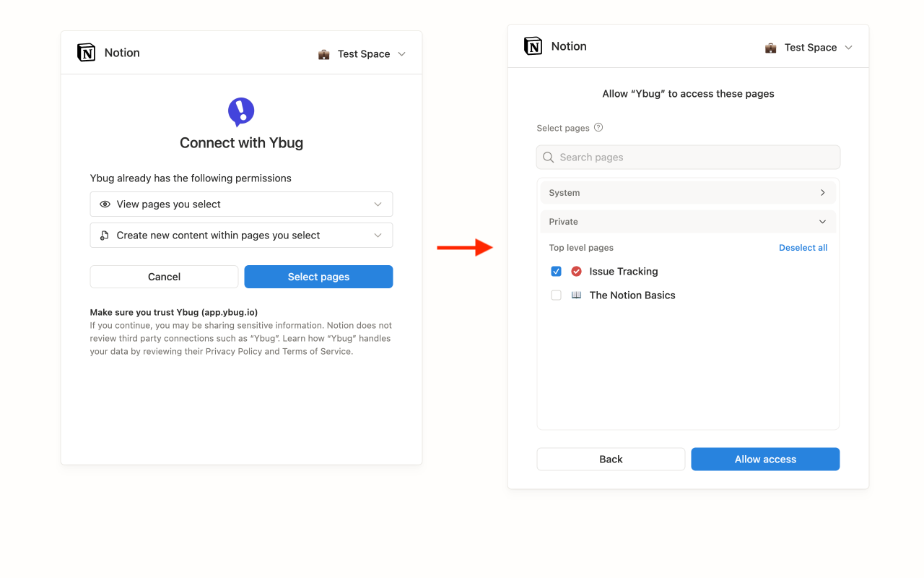
Task: Click the briefcase icon in the right dialog header
Action: 771,48
